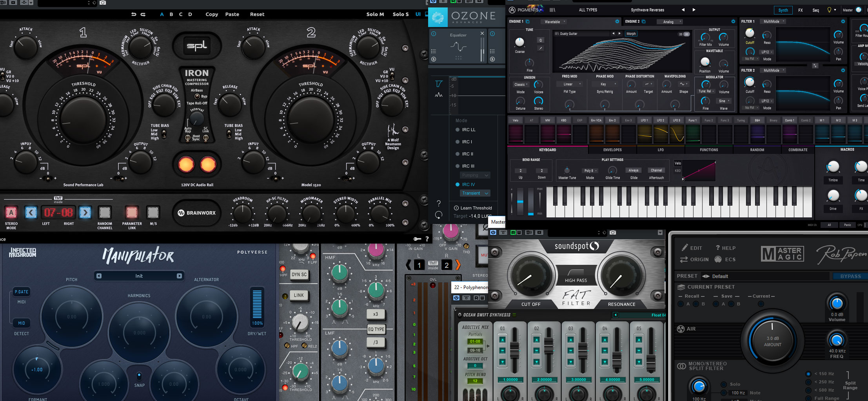
Task: Click the M/S button in SPL Iron
Action: (x=153, y=213)
